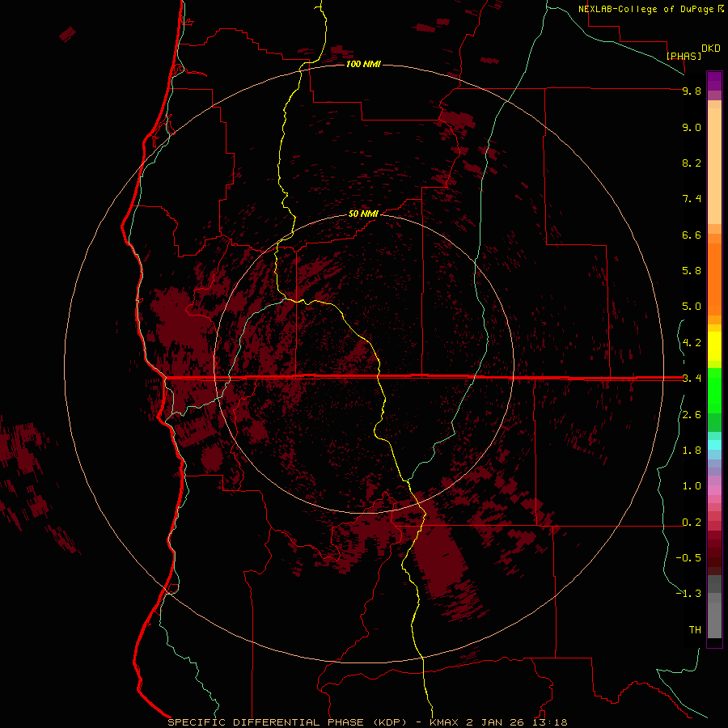Viewport: 728px width, 728px height.
Task: Click the NEXLAB-College of DuPage credit text
Action: coord(645,9)
